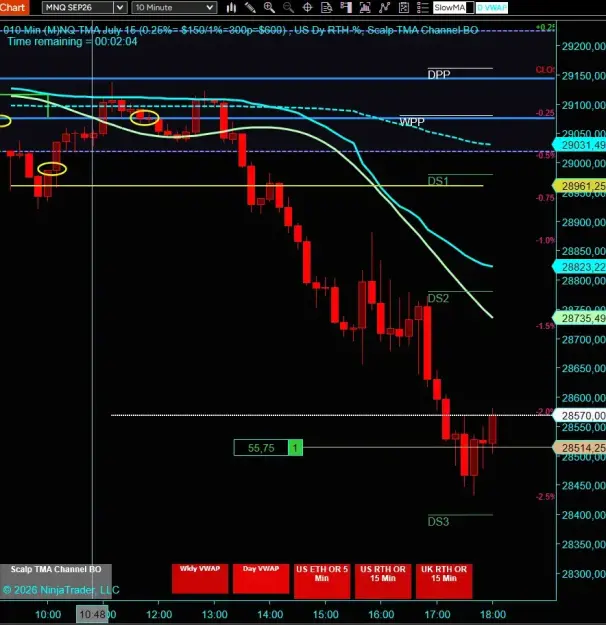Click the US RTH OR 15 Min button
This screenshot has width=606, height=625.
pyautogui.click(x=383, y=581)
